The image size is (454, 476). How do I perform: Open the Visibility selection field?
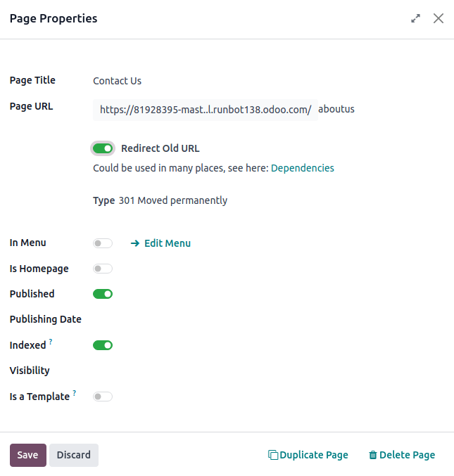click(211, 371)
